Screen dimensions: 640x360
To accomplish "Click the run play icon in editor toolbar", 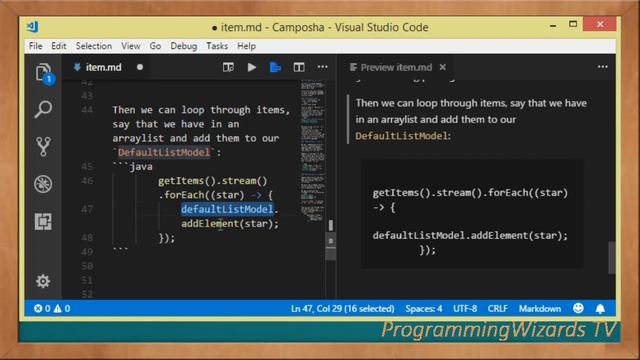I will coord(252,67).
